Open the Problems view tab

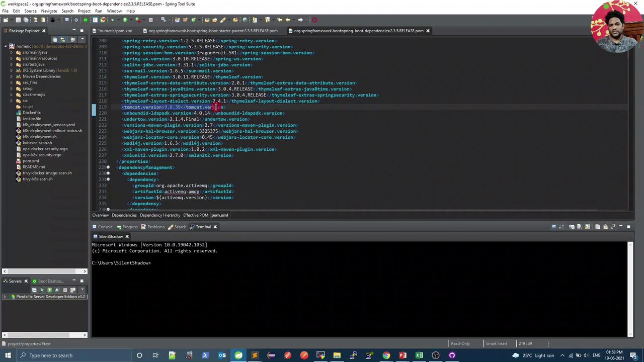click(x=152, y=227)
